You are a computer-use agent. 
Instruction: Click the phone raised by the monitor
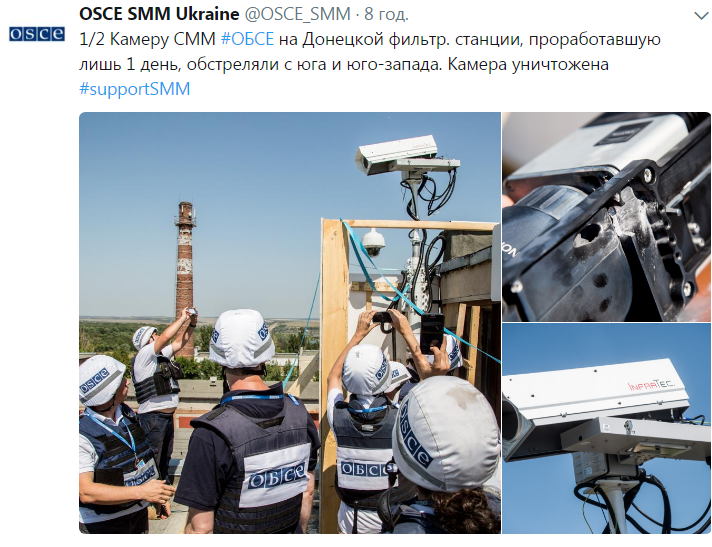pyautogui.click(x=431, y=333)
